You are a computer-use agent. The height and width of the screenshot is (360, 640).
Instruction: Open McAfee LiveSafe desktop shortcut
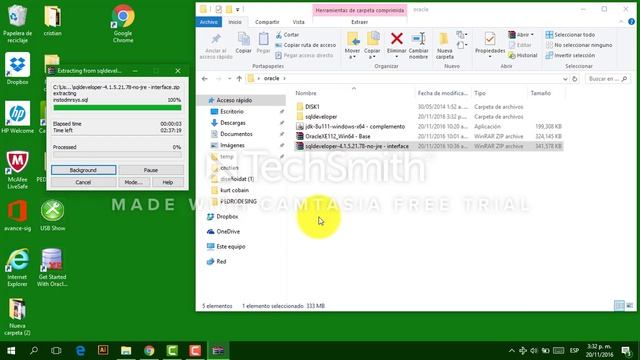[17, 170]
